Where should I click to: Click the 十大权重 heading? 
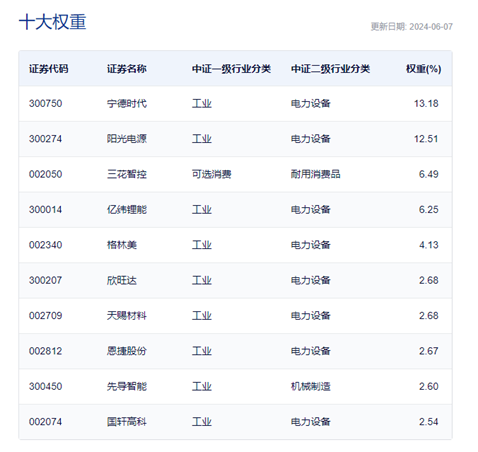coord(53,22)
